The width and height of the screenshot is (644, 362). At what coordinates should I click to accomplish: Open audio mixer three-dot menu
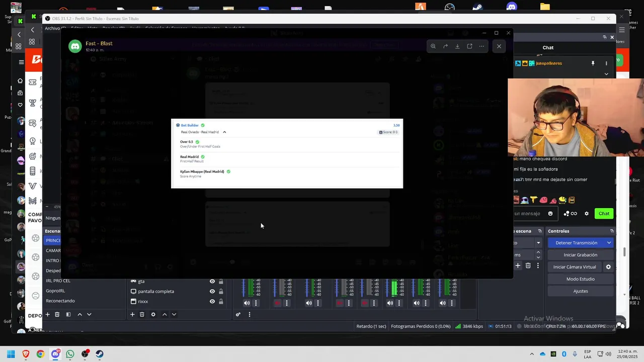point(249,315)
